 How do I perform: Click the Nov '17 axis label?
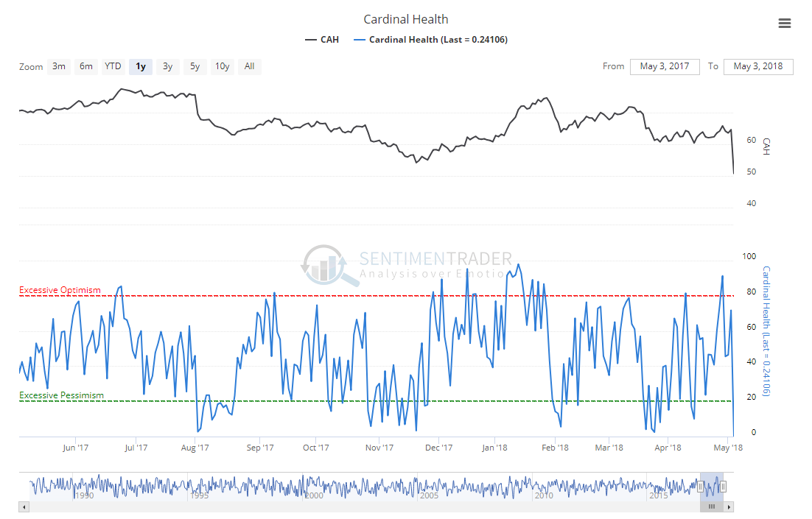click(x=379, y=448)
